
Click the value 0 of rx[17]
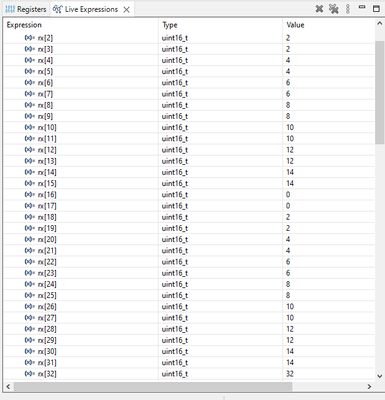[x=288, y=206]
